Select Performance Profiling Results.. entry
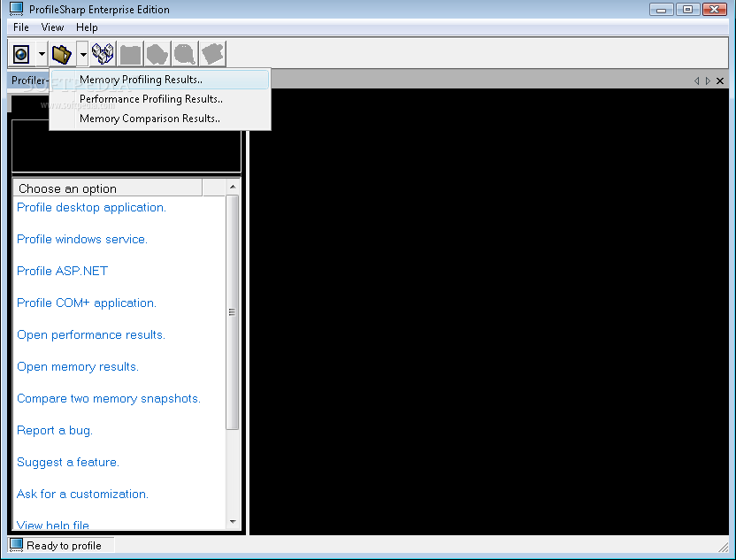Image resolution: width=736 pixels, height=560 pixels. coord(159,99)
